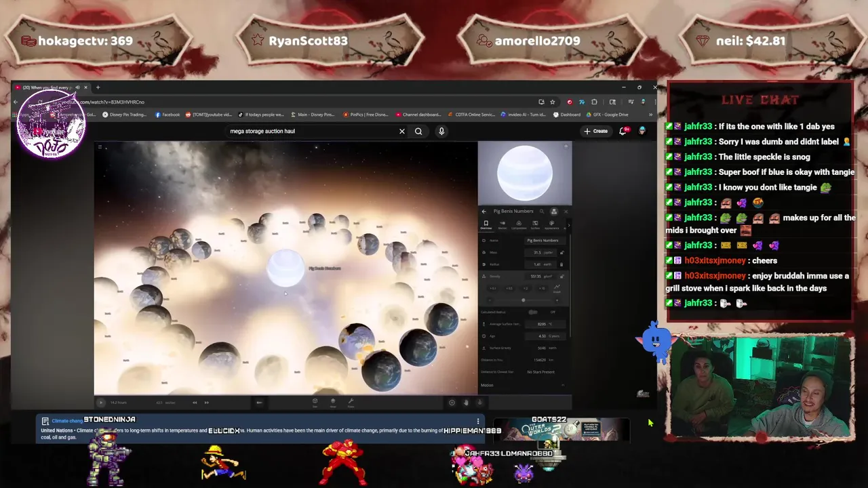Select the hand grab tool in bottom bar
This screenshot has width=868, height=488.
(466, 403)
